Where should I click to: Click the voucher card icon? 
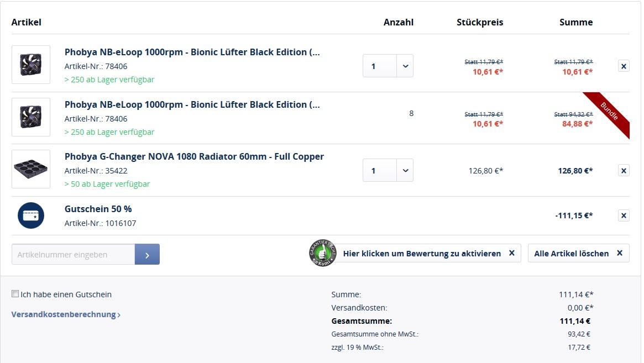click(31, 216)
